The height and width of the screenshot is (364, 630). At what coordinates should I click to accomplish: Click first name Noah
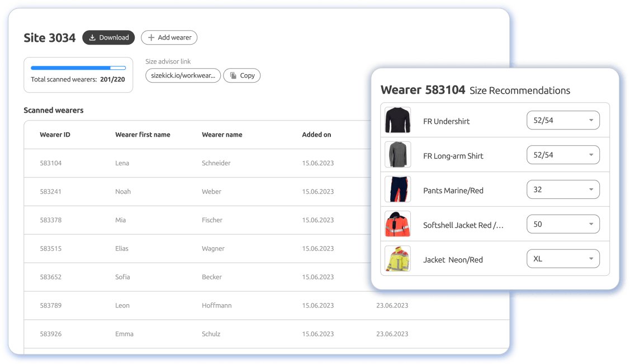123,191
